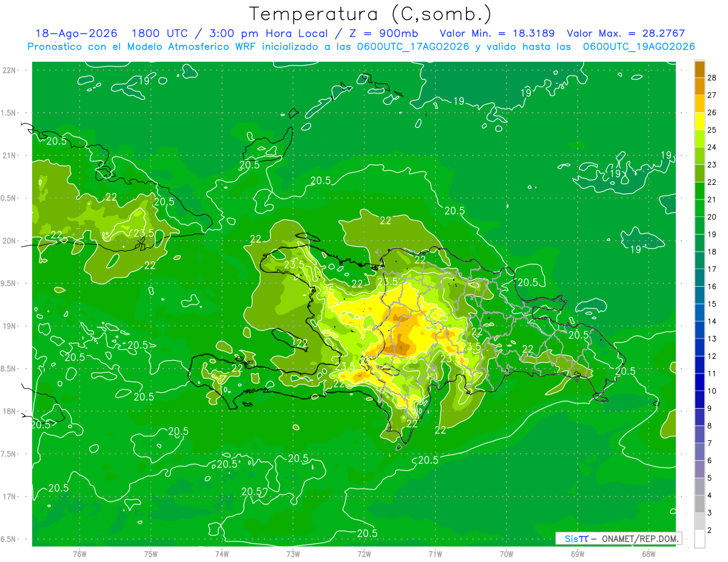Image resolution: width=728 pixels, height=562 pixels.
Task: Click color scale label '10'
Action: 712,391
